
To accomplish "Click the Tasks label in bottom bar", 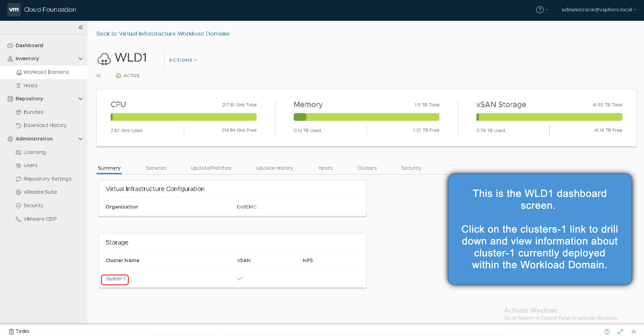I will tap(23, 331).
